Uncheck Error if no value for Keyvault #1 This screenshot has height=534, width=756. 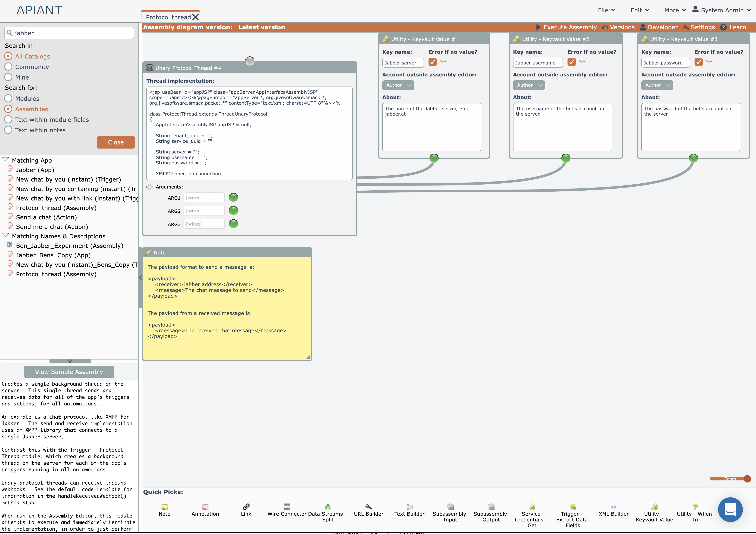tap(432, 62)
